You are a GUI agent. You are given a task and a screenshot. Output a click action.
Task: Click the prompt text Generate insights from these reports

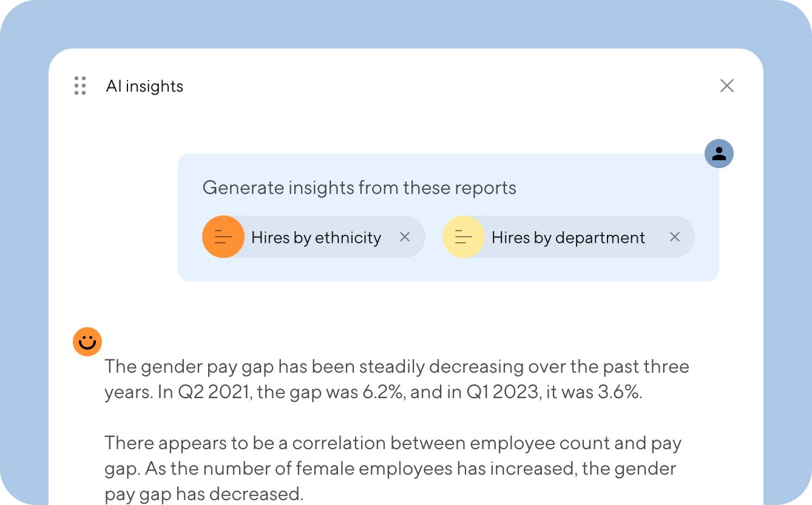[359, 188]
